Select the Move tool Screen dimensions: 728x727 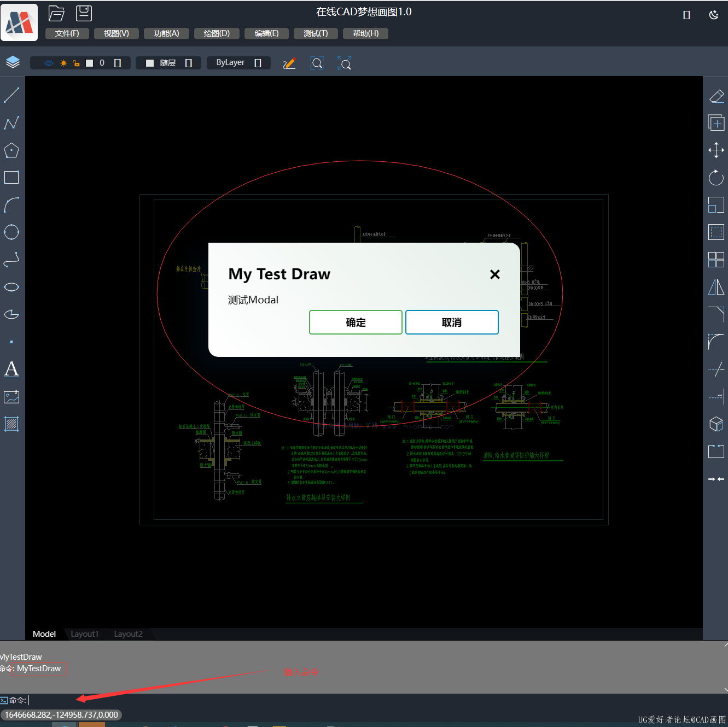(717, 150)
